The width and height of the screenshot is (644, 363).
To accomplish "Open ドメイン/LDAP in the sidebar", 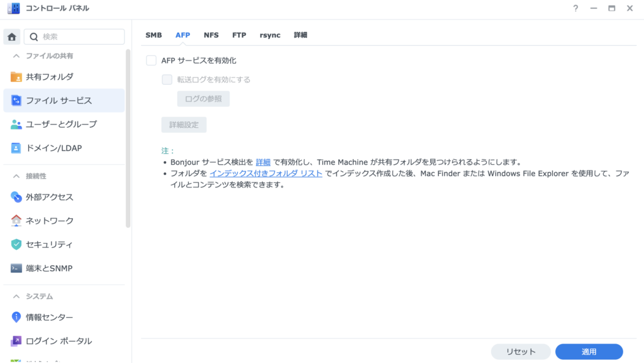I will [x=64, y=148].
